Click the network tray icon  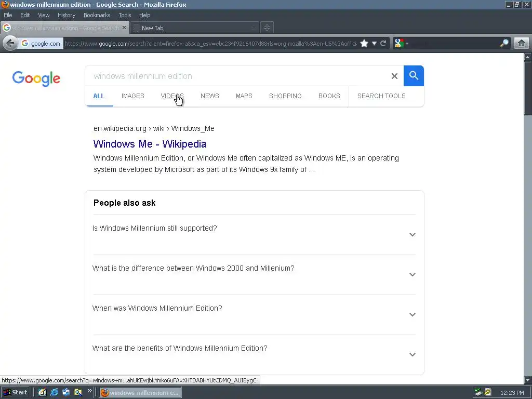478,393
